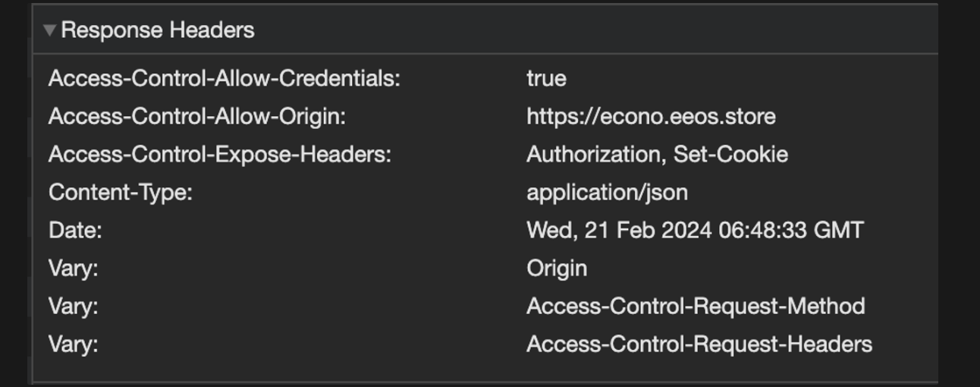Click the application/json value
This screenshot has width=980, height=387.
607,193
